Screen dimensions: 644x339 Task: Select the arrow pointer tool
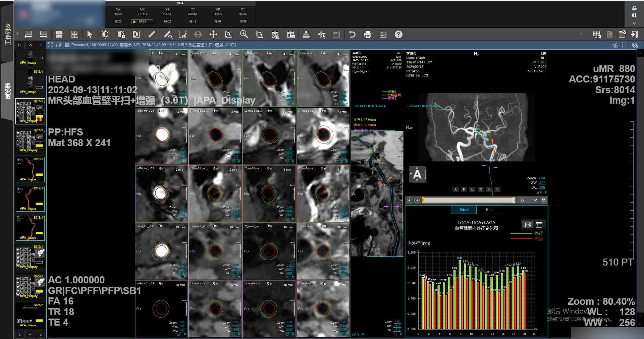tap(89, 35)
